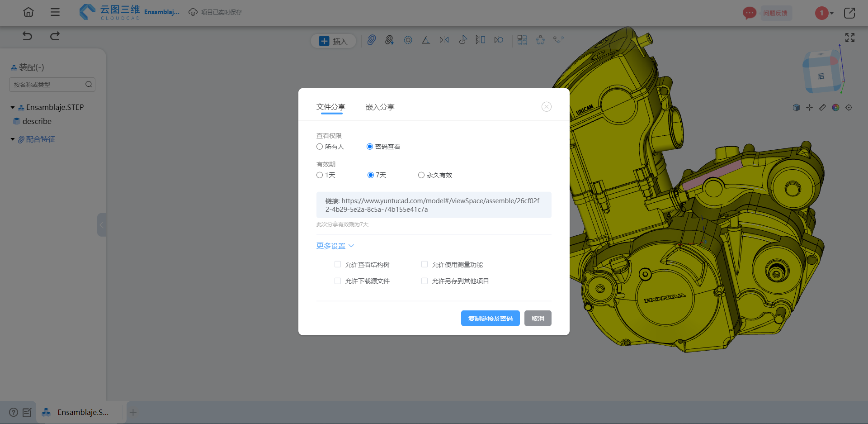Click the home icon in the header
868x424 pixels.
28,12
